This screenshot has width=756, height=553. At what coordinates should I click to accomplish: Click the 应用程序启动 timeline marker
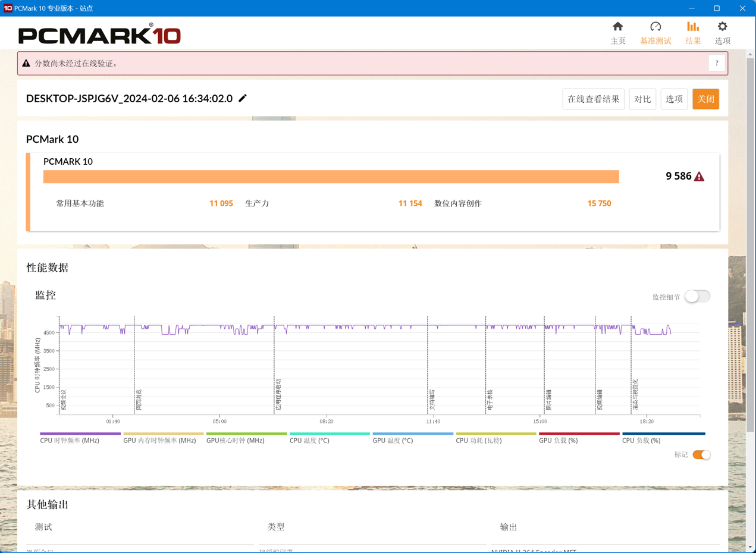tap(278, 395)
